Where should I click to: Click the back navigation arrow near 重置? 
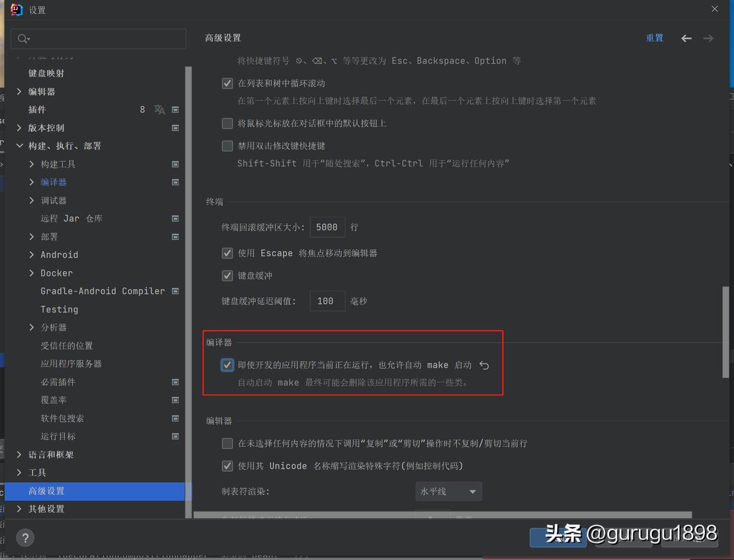686,38
